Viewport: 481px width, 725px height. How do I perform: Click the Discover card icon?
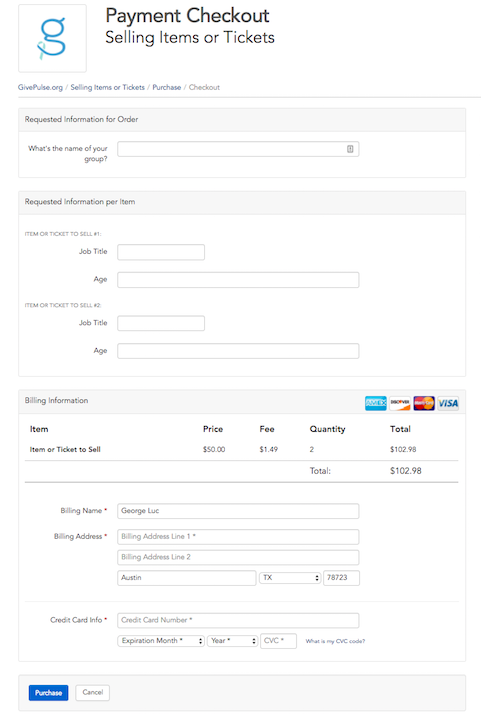click(400, 403)
